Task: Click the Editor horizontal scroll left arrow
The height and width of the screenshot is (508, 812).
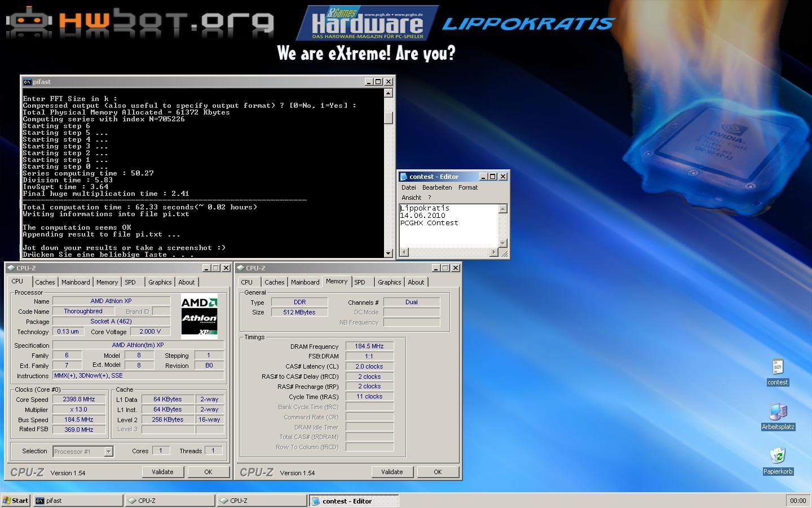Action: pos(403,252)
